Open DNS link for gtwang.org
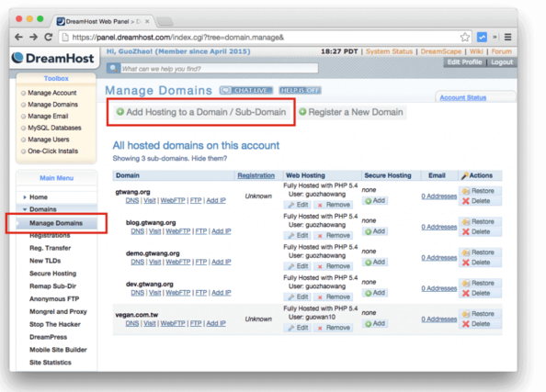This screenshot has width=546, height=392. [132, 201]
